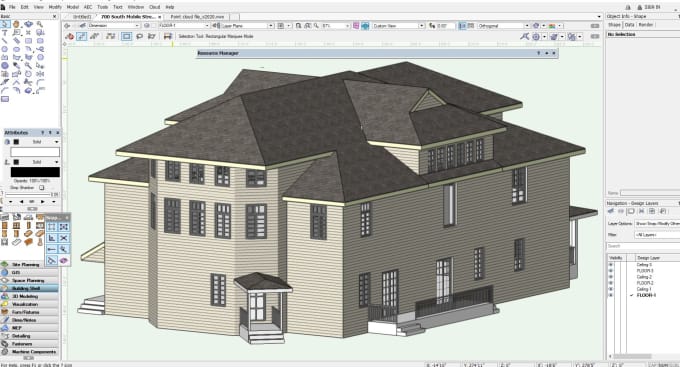The image size is (680, 367).
Task: Open the Modify menu
Action: 55,7
